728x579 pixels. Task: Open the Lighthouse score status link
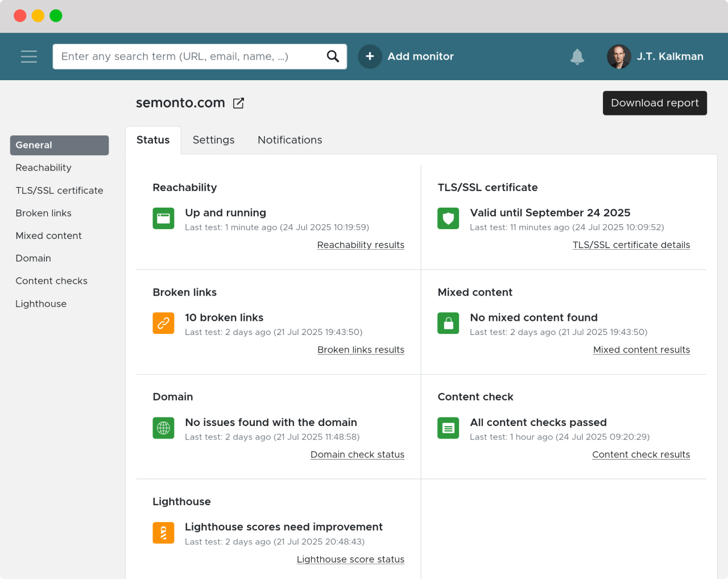tap(350, 560)
